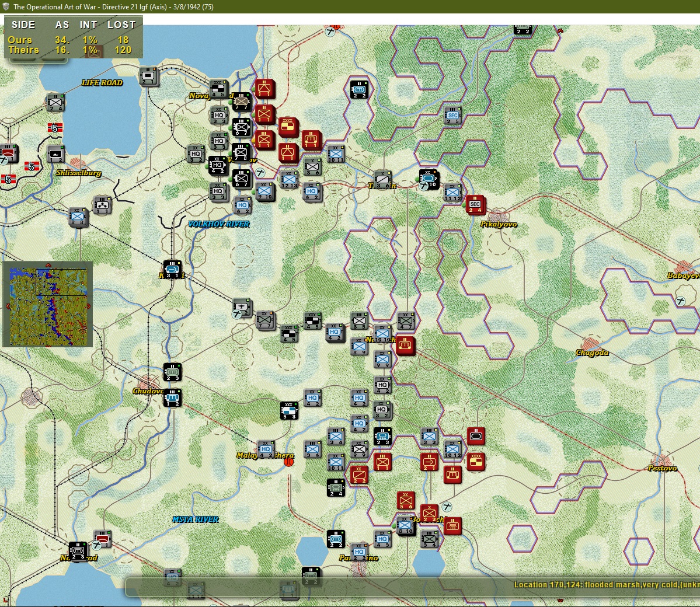This screenshot has width=700, height=607.
Task: Select the red SEC unit beside Pikalyovo
Action: tap(475, 205)
